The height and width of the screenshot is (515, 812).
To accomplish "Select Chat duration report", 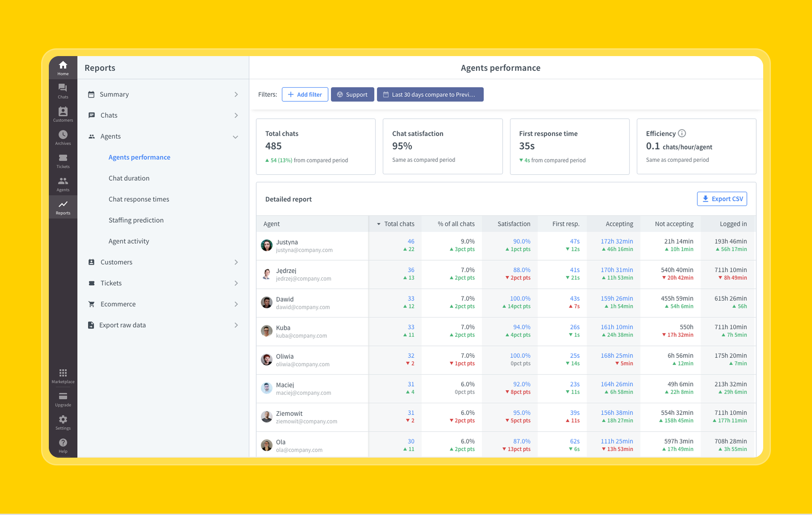I will tap(129, 178).
